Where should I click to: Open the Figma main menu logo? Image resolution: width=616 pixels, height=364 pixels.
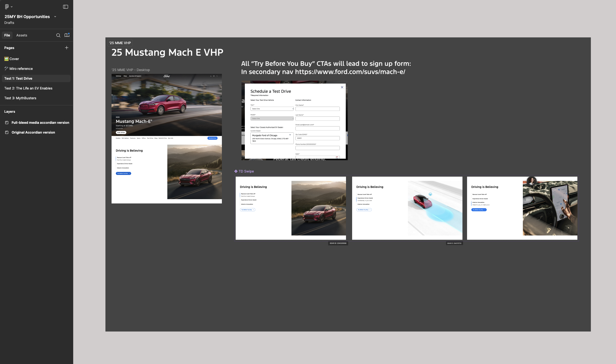(x=7, y=7)
